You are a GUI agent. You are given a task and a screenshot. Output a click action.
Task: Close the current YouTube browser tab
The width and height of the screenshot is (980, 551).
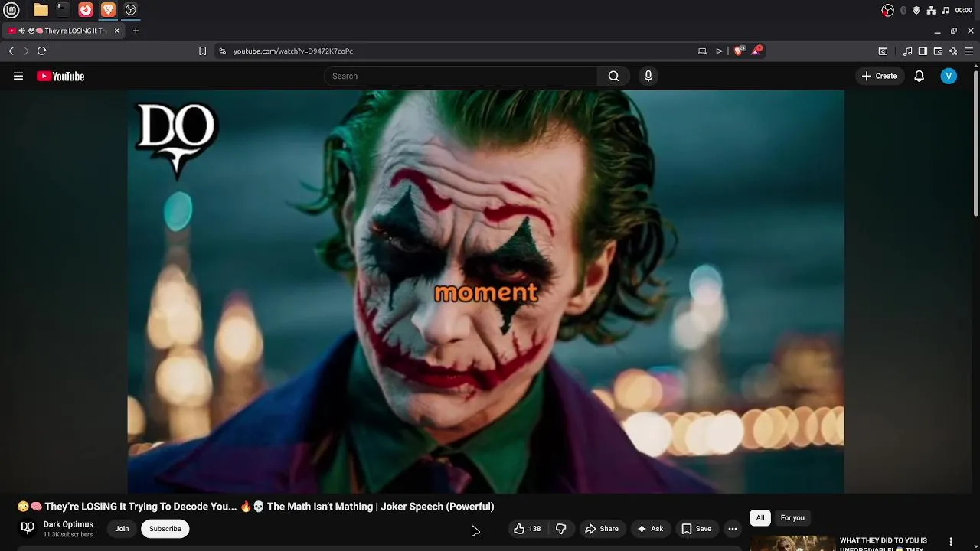(x=116, y=31)
